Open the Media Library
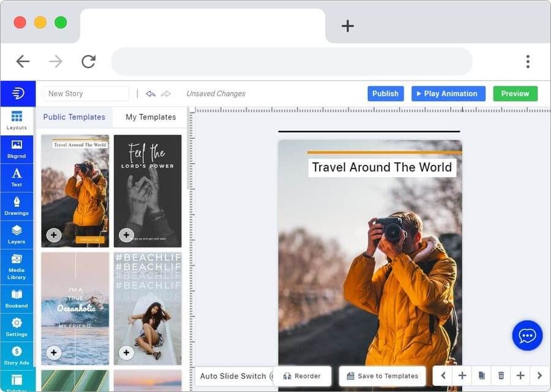The width and height of the screenshot is (551, 392). pyautogui.click(x=17, y=267)
